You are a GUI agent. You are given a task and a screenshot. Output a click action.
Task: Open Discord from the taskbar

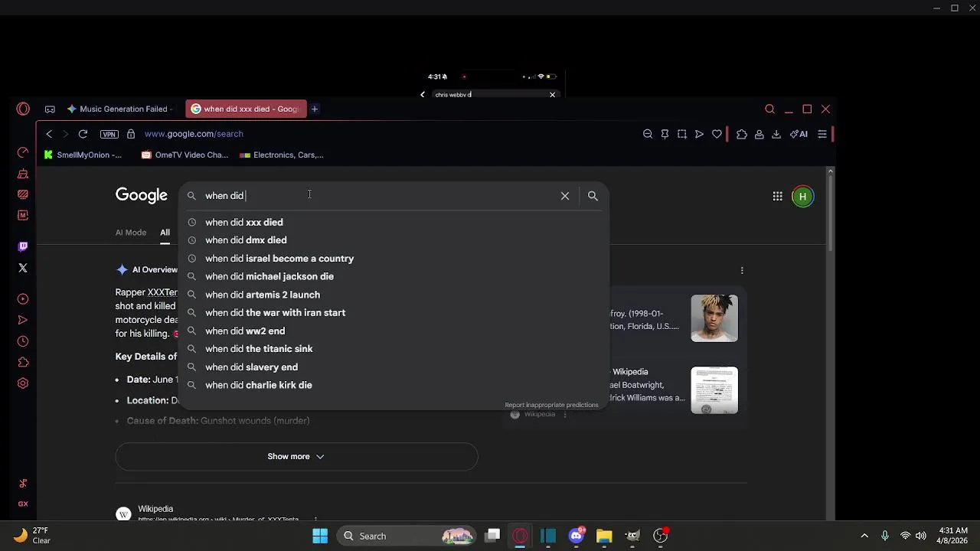[577, 536]
